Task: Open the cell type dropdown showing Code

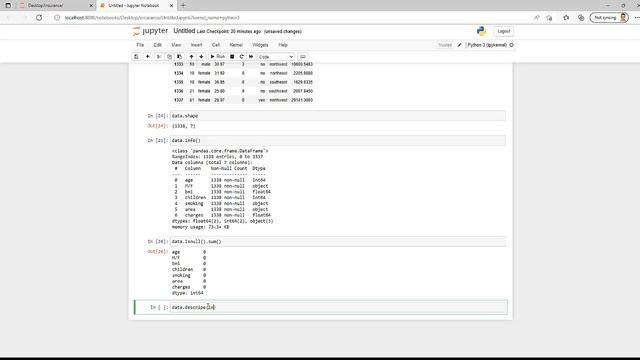Action: click(x=276, y=57)
